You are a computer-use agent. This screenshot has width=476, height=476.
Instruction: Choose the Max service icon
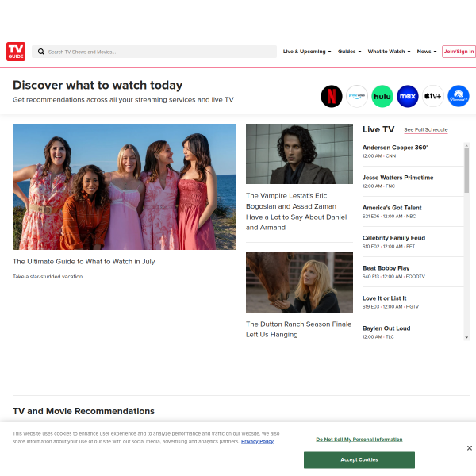tap(408, 96)
